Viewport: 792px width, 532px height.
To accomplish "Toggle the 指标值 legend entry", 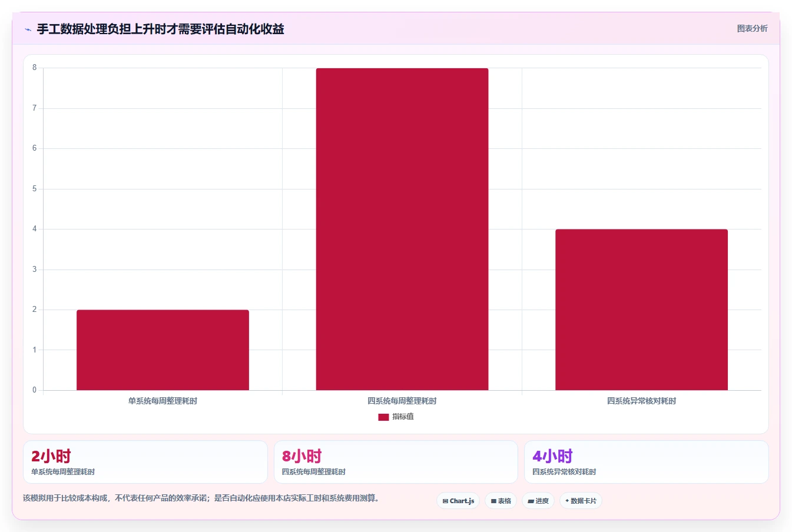I will click(396, 417).
